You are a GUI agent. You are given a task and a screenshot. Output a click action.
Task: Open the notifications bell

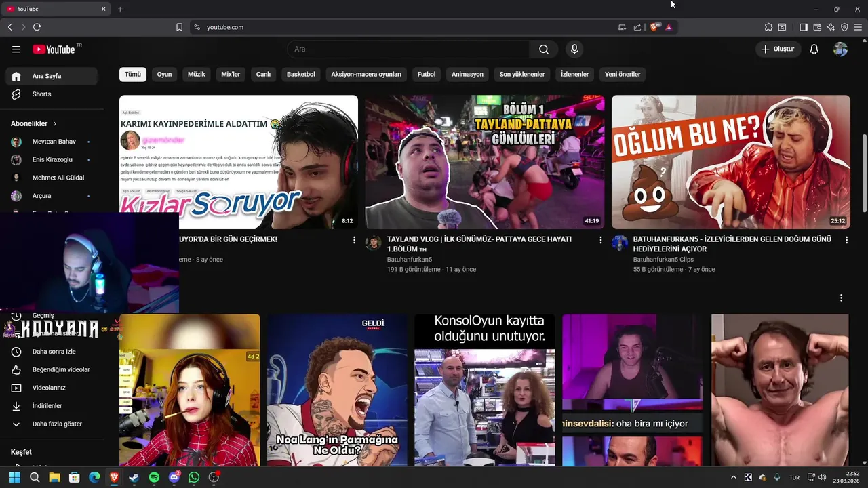pyautogui.click(x=814, y=49)
